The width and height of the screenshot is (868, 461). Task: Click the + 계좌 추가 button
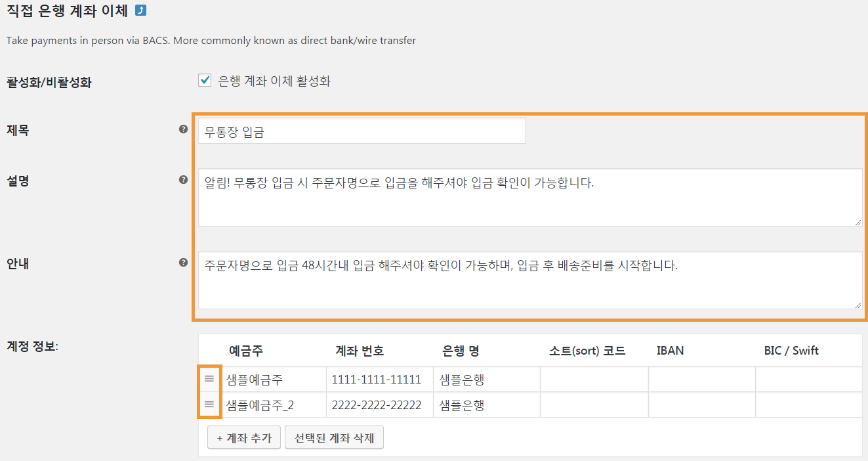[243, 437]
